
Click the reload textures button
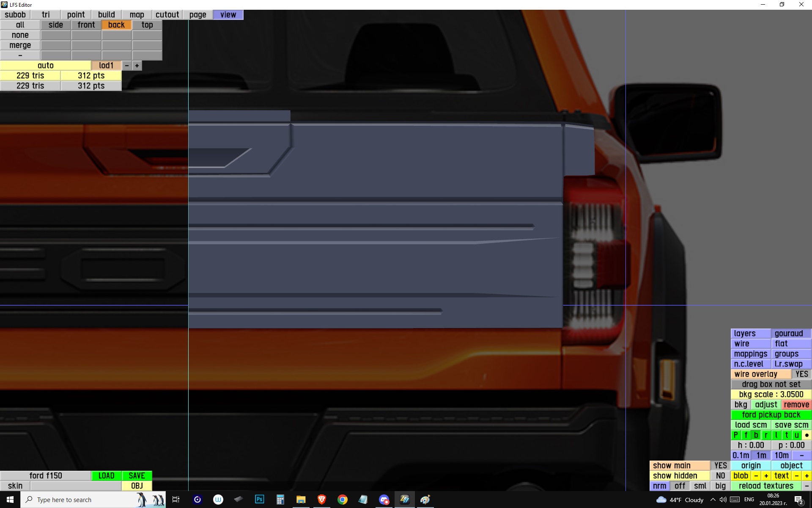point(766,486)
